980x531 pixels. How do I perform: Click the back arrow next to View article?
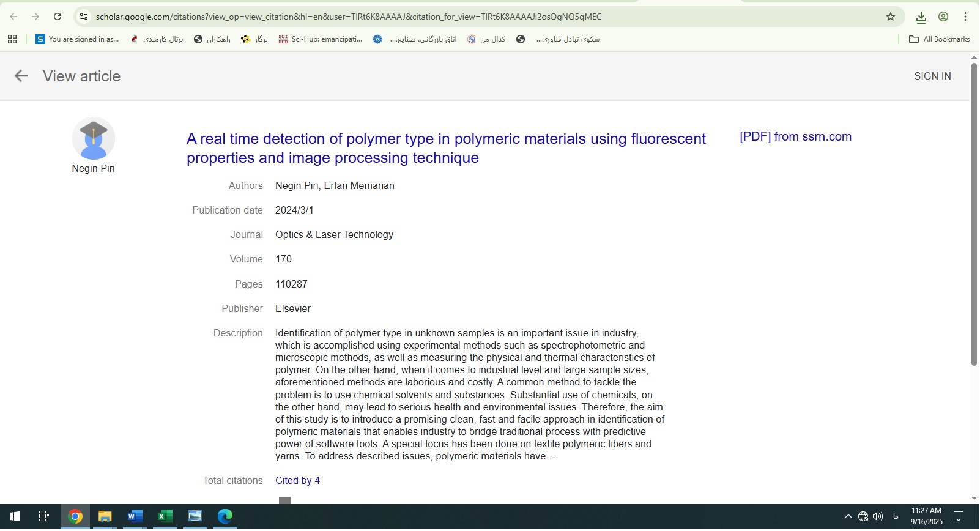[x=21, y=76]
